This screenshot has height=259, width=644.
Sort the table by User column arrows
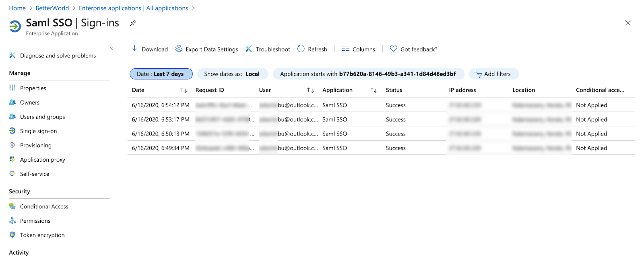(310, 90)
